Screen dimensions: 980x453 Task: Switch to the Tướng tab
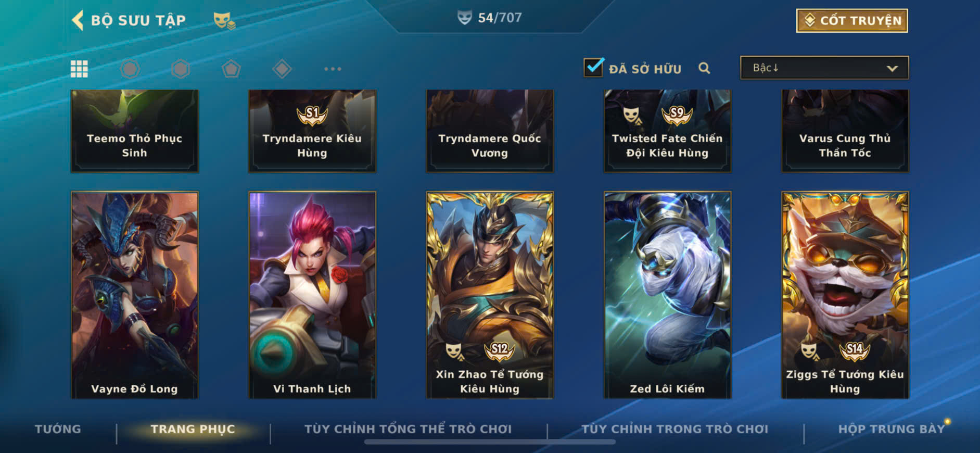click(x=58, y=429)
